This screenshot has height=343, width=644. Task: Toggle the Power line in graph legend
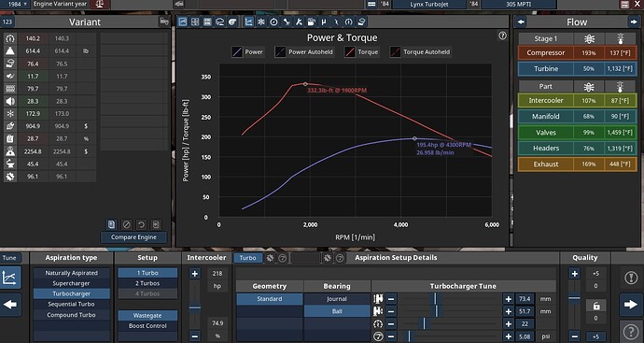pyautogui.click(x=247, y=52)
